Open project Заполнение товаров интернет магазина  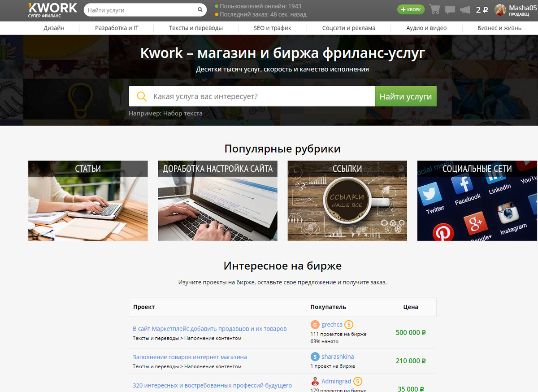[x=190, y=357]
